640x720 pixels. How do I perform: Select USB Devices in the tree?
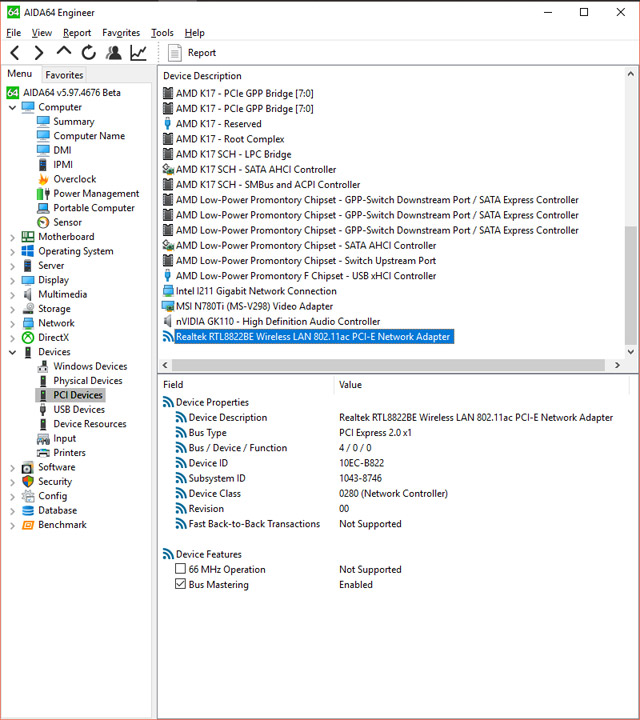coord(79,410)
